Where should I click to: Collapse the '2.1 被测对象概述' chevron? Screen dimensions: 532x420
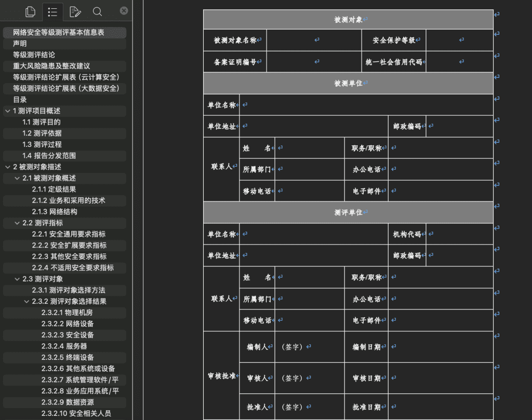point(17,179)
